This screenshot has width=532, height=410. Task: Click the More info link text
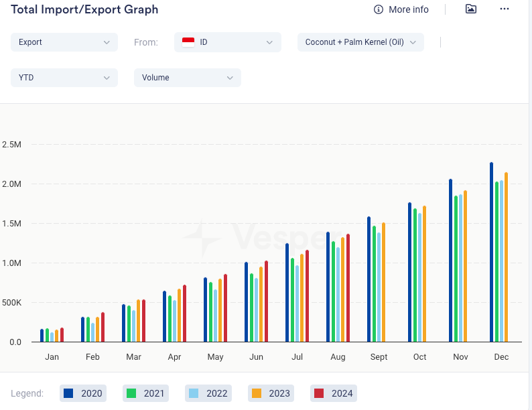pyautogui.click(x=408, y=9)
